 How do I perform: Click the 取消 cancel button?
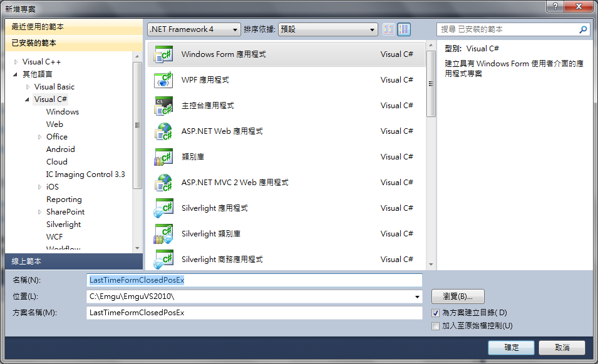(x=562, y=347)
